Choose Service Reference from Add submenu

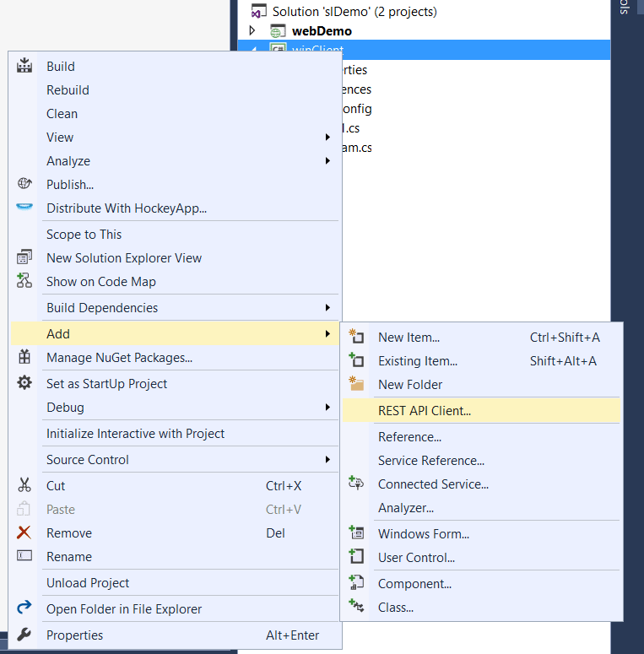pyautogui.click(x=431, y=460)
